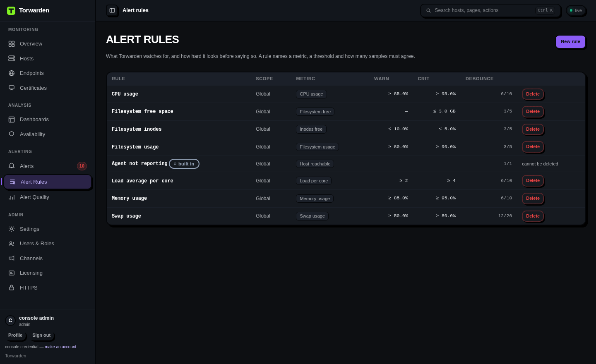Go to the Overview page
The width and height of the screenshot is (596, 364).
point(48,44)
